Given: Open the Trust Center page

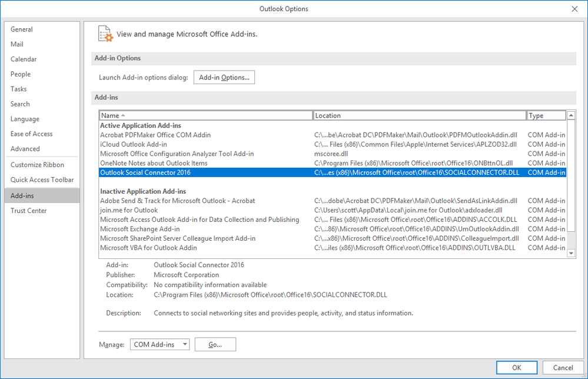Looking at the screenshot, I should (x=42, y=211).
